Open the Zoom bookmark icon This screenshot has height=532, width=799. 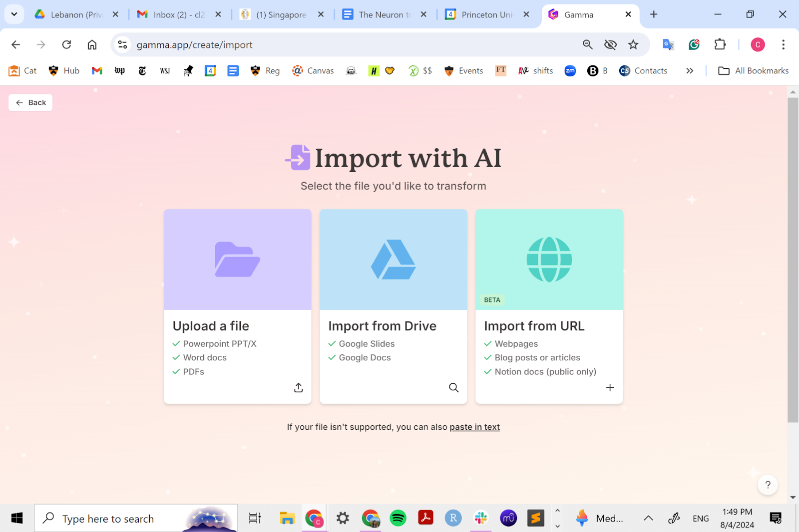tap(570, 71)
